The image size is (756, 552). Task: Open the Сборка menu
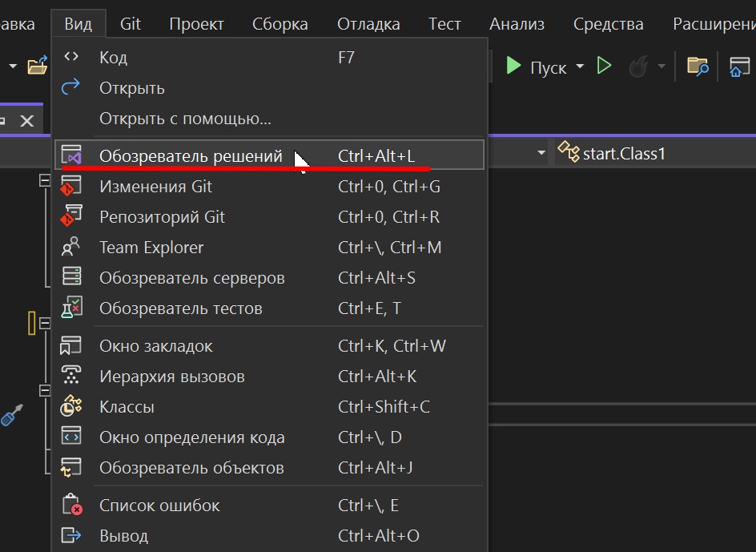(x=280, y=24)
